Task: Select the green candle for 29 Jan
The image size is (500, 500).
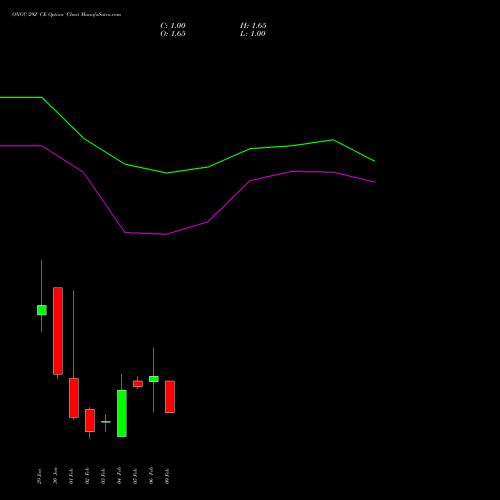Action: coord(42,310)
